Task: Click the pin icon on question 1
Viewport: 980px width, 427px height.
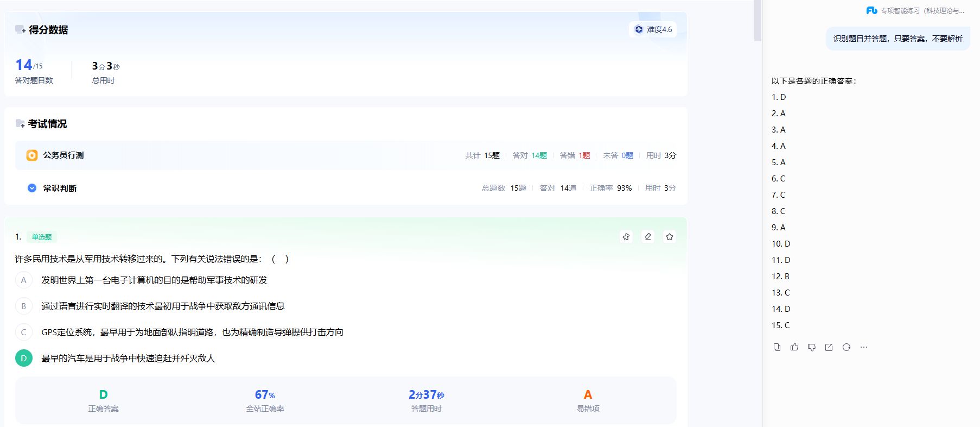Action: 626,237
